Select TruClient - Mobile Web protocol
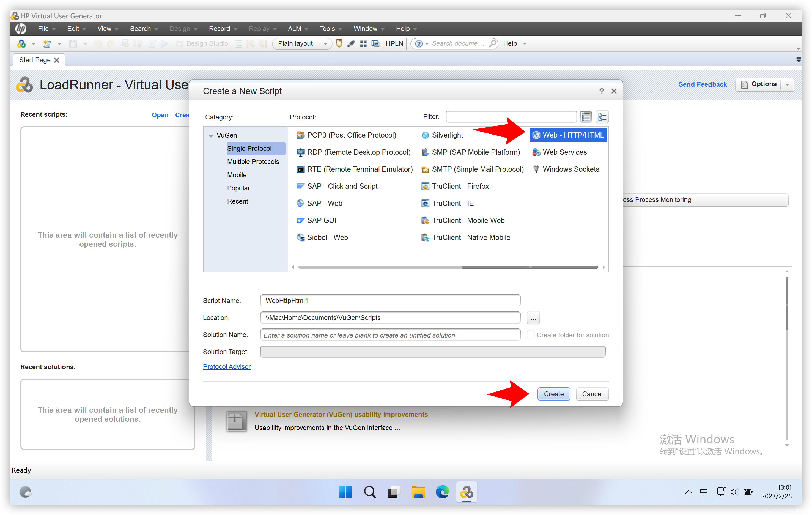The image size is (812, 515). 463,220
